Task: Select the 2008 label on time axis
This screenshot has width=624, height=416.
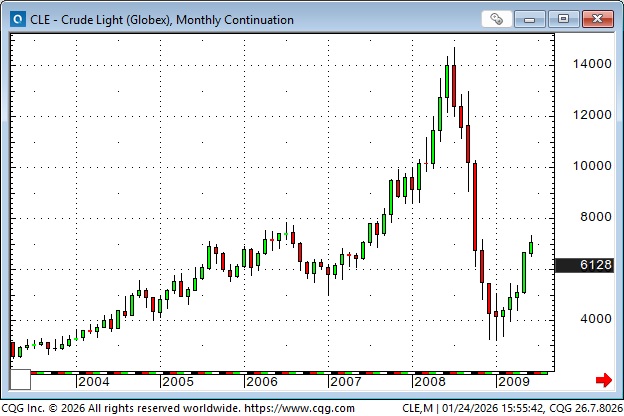Action: point(429,381)
